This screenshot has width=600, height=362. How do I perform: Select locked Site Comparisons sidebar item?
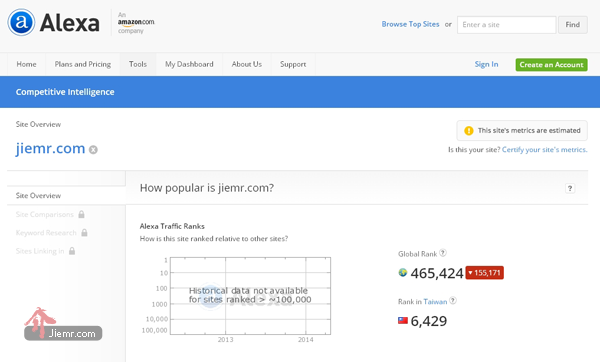click(x=44, y=214)
